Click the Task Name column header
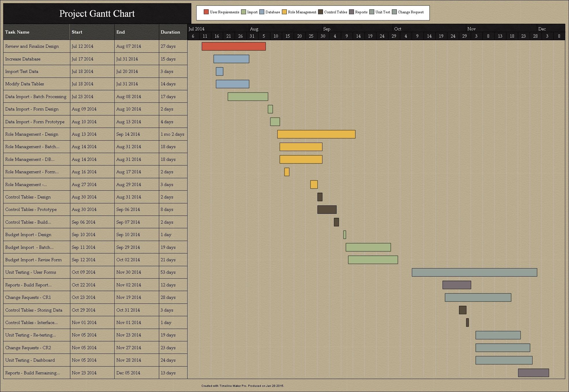 17,32
